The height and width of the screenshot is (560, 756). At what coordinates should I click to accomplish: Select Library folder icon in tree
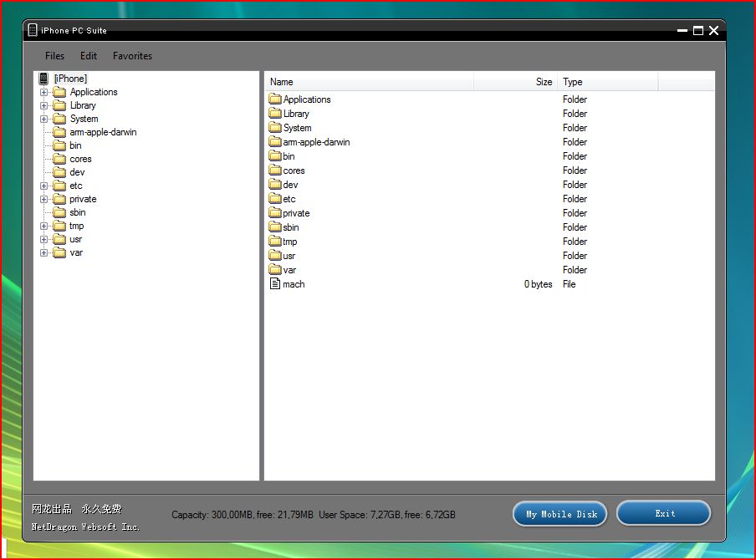click(59, 105)
